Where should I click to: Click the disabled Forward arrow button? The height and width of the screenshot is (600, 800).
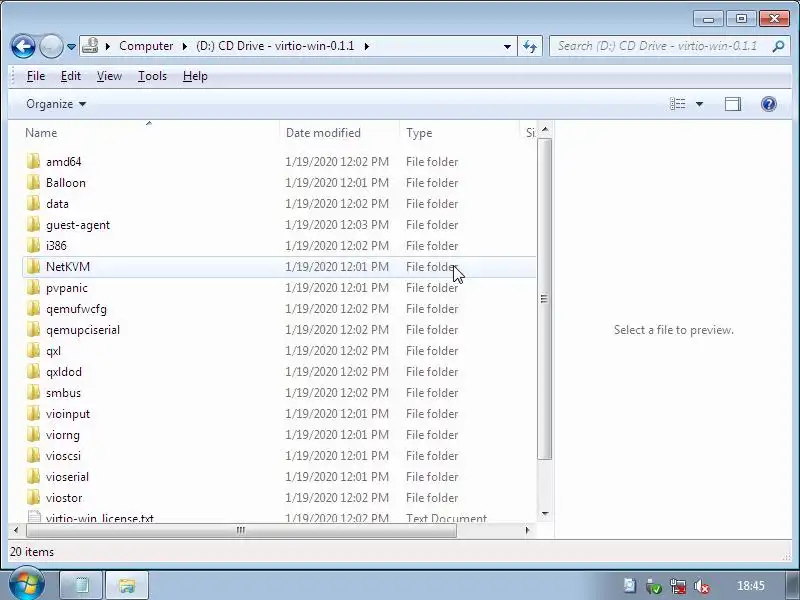pos(51,46)
